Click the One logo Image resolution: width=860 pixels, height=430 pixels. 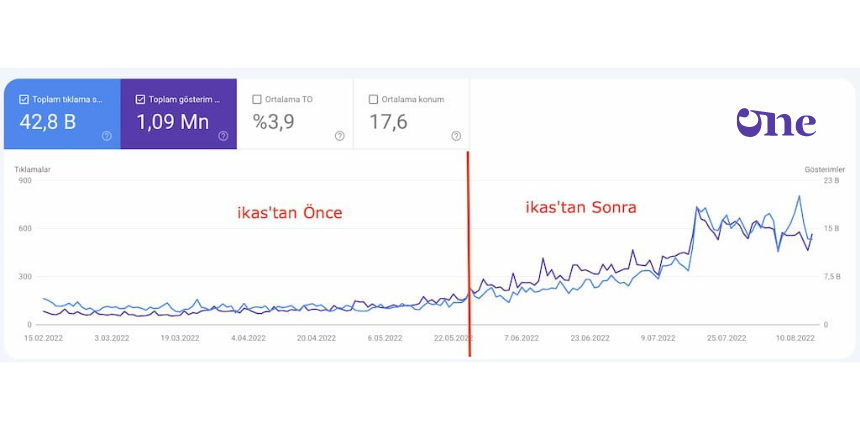[776, 123]
